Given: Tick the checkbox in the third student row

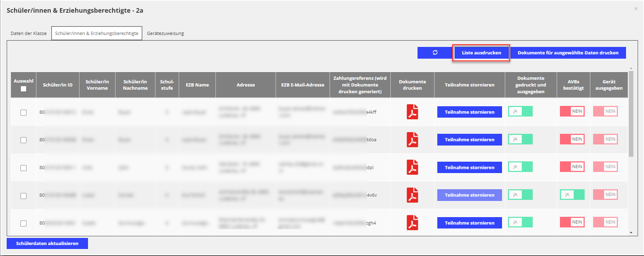Looking at the screenshot, I should click(x=23, y=168).
